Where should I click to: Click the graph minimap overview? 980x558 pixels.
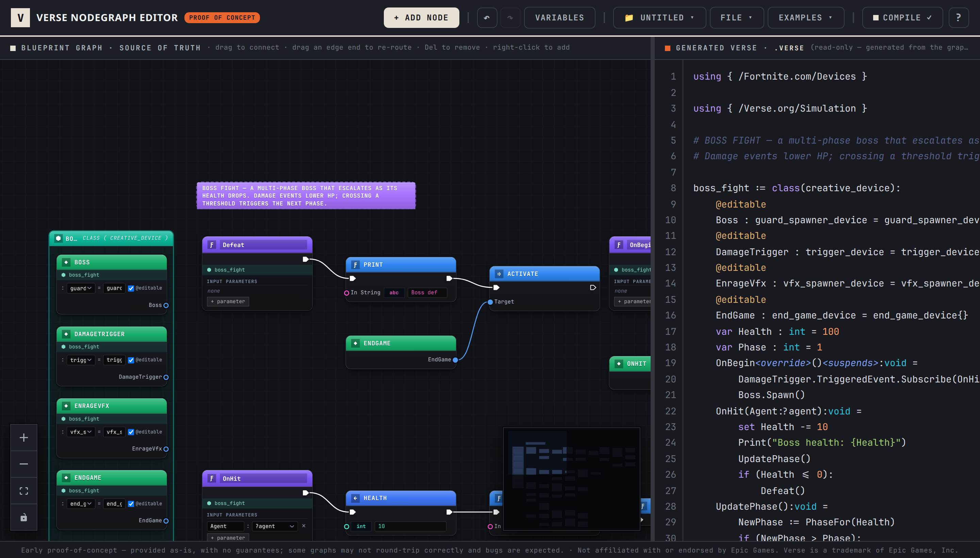571,479
